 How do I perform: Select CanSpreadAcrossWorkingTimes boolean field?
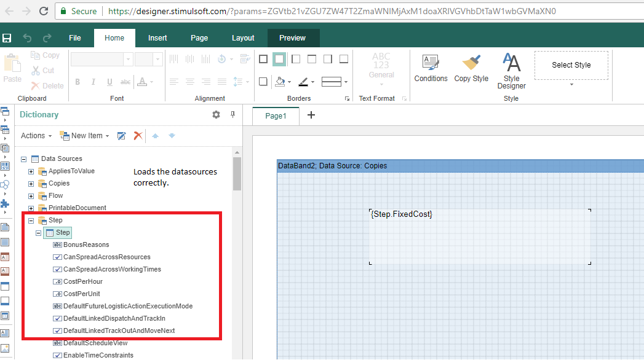point(107,269)
